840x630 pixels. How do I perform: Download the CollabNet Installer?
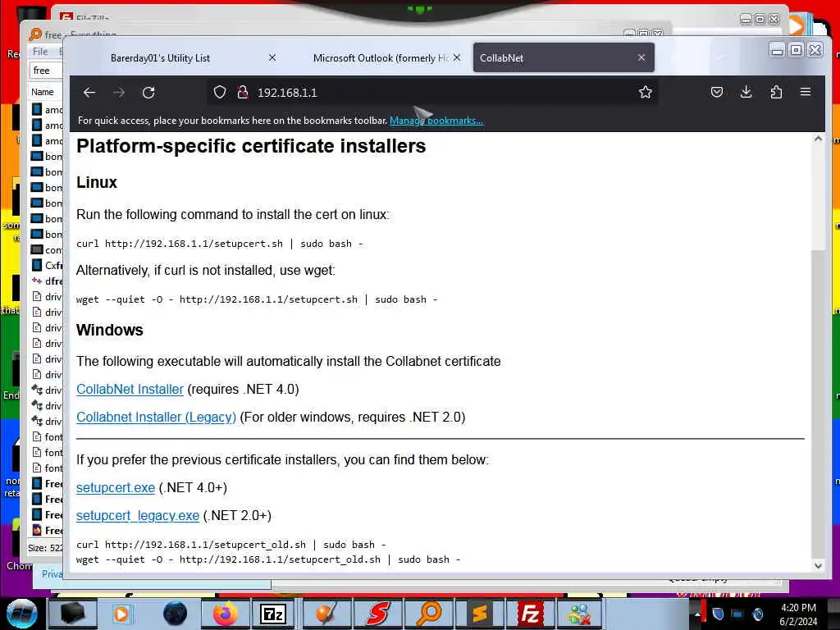(130, 390)
